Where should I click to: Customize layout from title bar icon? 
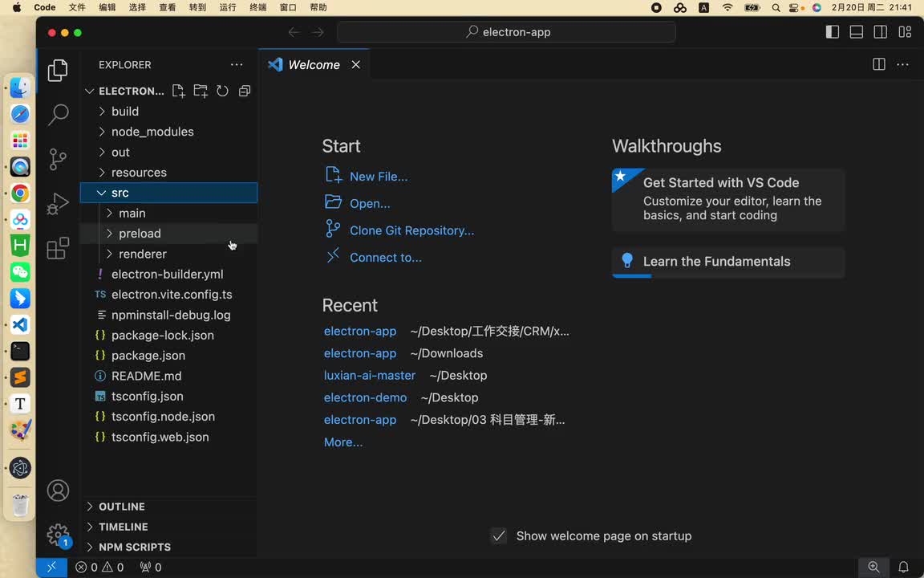click(x=905, y=32)
